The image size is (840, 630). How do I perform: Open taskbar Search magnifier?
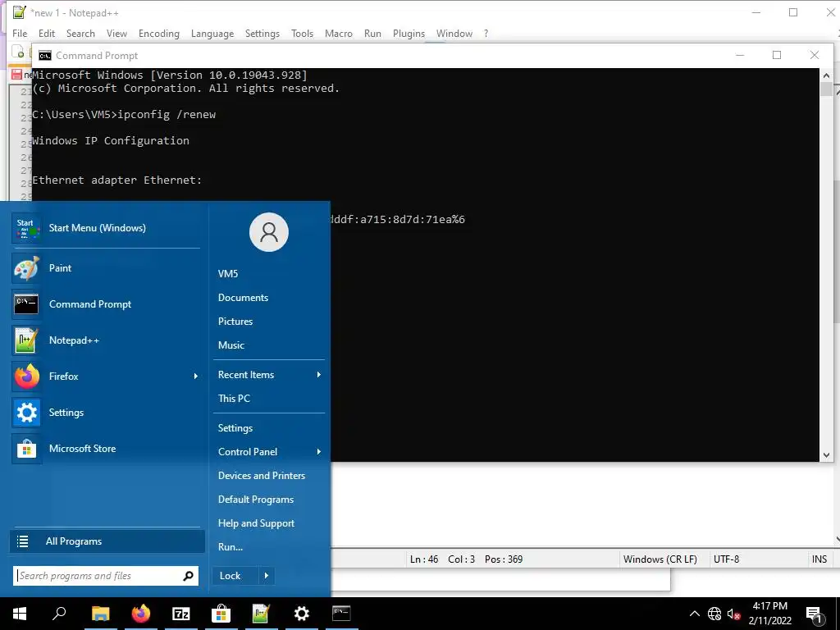click(59, 614)
